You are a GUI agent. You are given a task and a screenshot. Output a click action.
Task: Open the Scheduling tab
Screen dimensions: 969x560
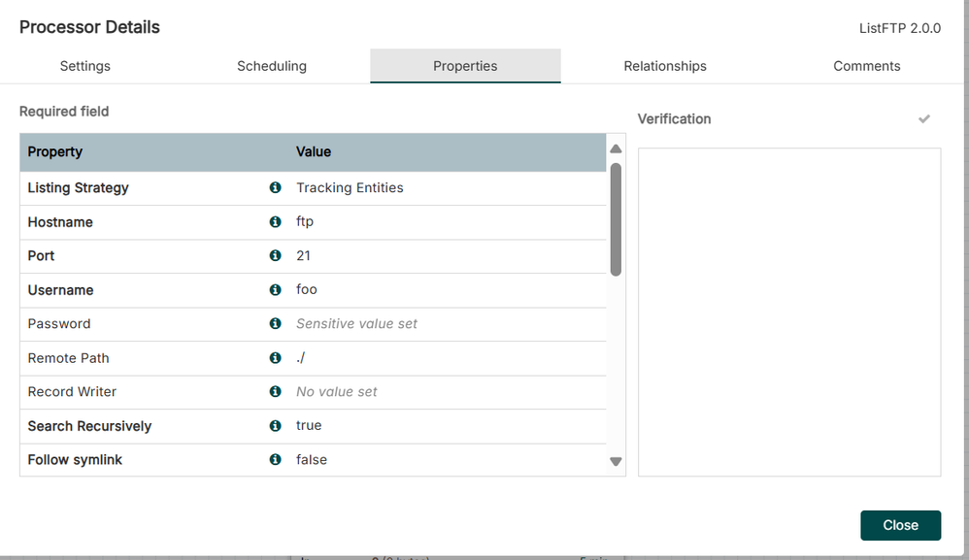click(272, 66)
